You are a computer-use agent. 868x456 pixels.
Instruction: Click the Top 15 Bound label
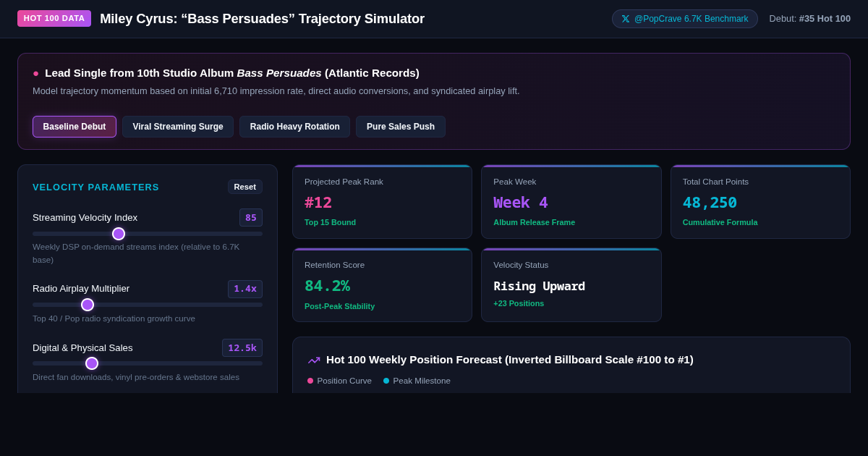pos(330,222)
